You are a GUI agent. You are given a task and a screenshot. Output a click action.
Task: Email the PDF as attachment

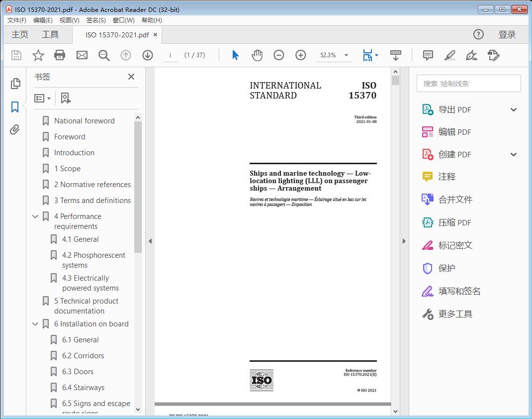point(82,55)
